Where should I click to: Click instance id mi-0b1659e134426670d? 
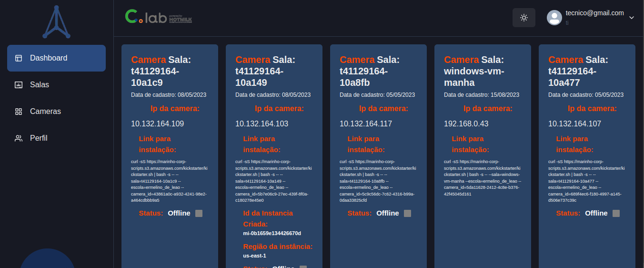point(272,233)
